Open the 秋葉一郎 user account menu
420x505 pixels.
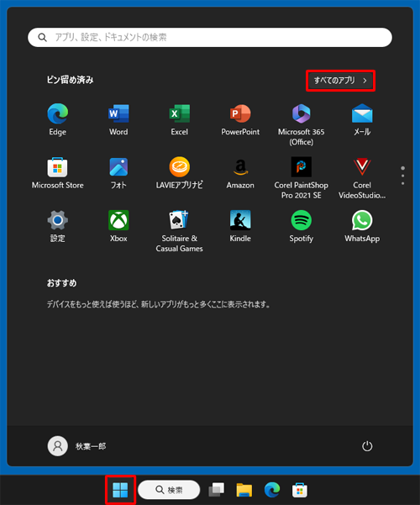[x=77, y=446]
